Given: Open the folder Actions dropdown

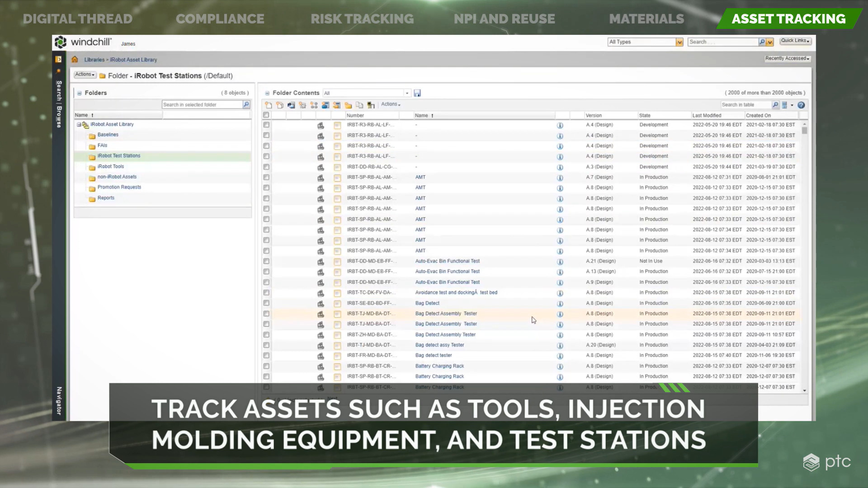Looking at the screenshot, I should [x=85, y=75].
